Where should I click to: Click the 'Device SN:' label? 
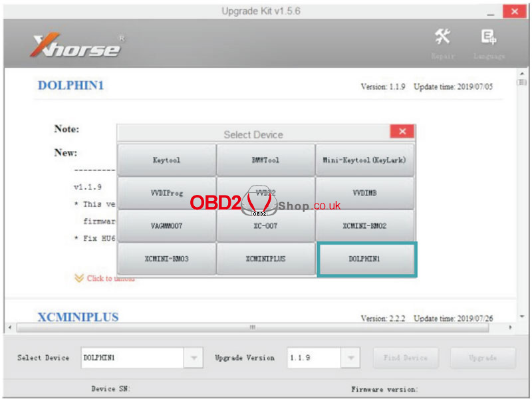(110, 389)
